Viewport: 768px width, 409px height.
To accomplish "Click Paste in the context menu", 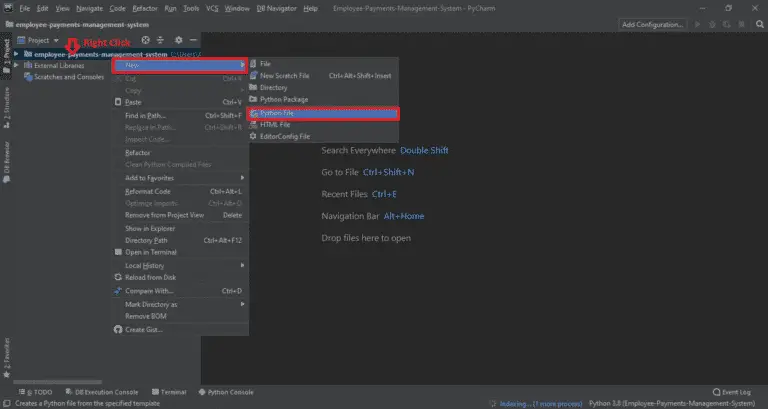I will click(180, 102).
